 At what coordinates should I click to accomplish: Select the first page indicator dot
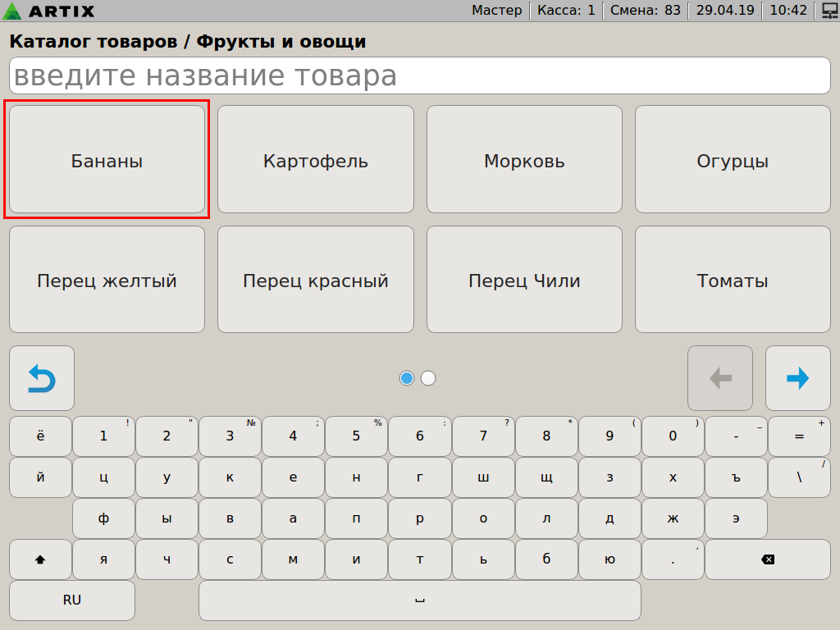(407, 378)
